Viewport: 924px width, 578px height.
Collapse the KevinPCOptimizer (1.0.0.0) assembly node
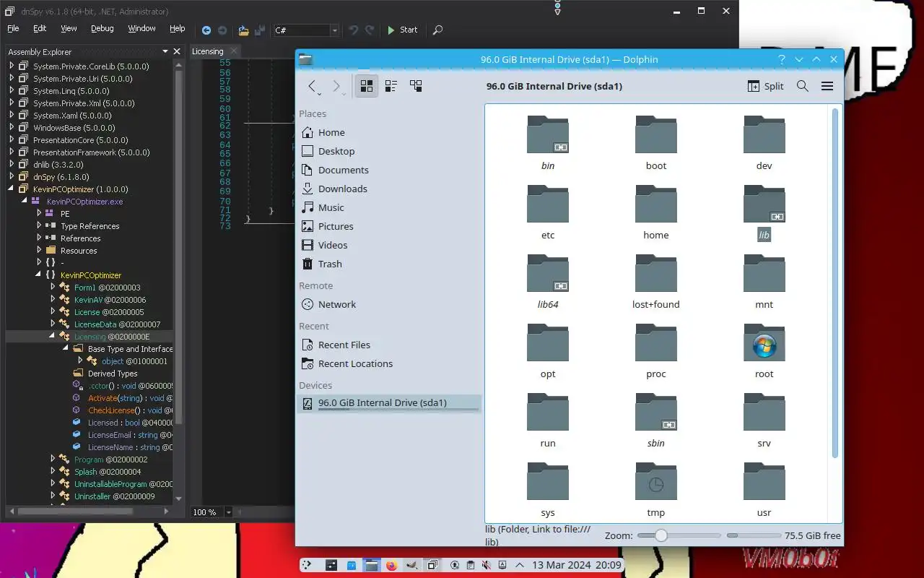pos(12,189)
